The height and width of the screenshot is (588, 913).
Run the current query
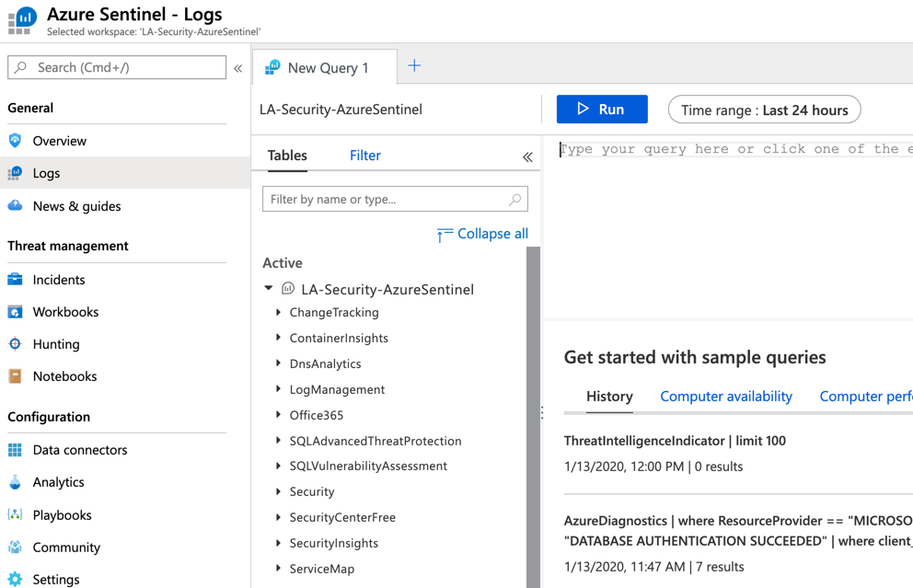click(x=601, y=109)
